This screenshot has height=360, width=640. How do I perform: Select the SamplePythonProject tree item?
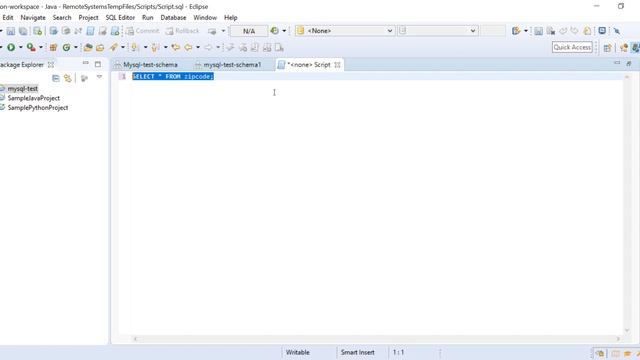(x=38, y=108)
